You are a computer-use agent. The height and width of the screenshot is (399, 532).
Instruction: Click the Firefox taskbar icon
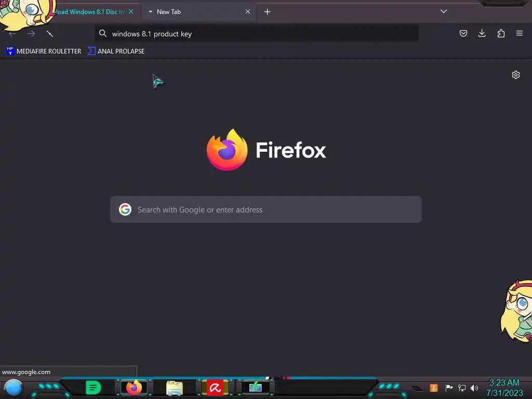134,388
